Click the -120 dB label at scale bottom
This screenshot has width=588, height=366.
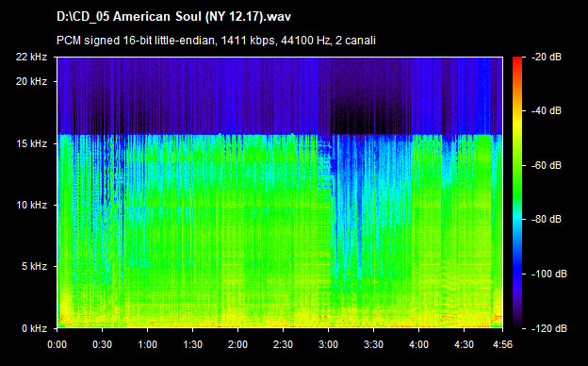click(x=549, y=329)
